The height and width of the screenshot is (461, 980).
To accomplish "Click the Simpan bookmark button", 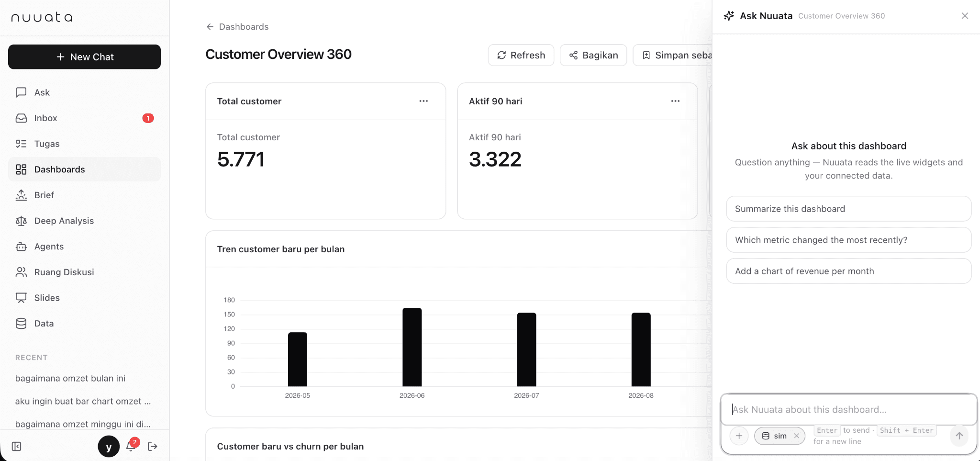I will tap(672, 55).
